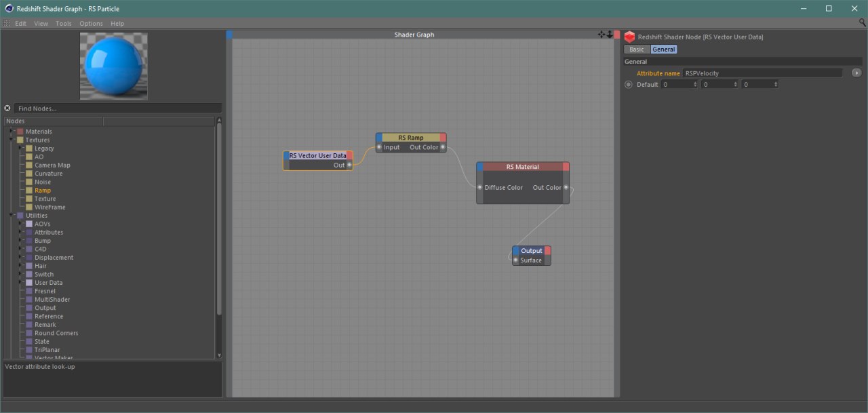Image resolution: width=868 pixels, height=413 pixels.
Task: Expand the Attributes folder arrow
Action: [x=21, y=232]
